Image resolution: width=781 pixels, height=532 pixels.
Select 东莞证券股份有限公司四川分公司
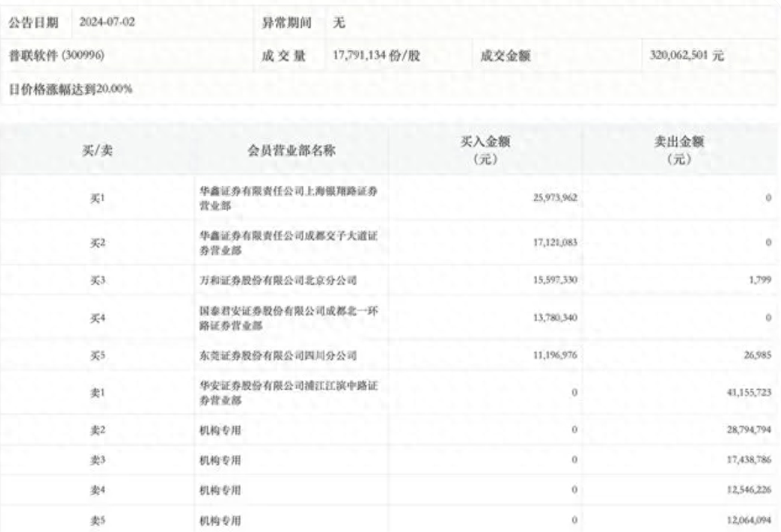(279, 355)
